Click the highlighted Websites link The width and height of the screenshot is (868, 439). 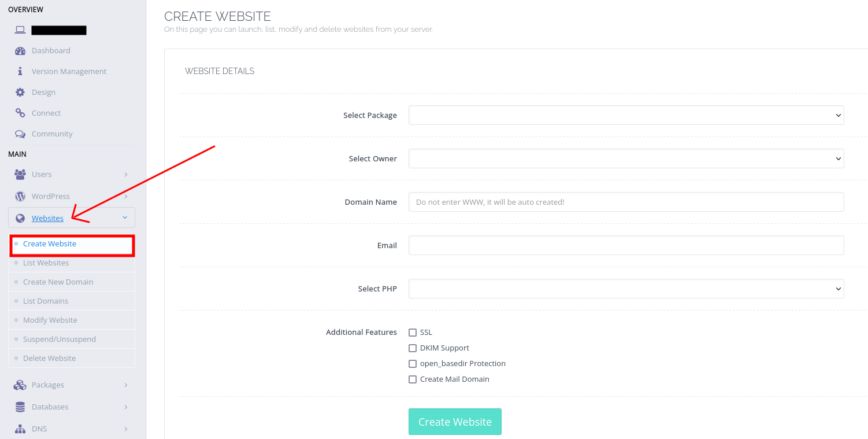[x=47, y=218]
